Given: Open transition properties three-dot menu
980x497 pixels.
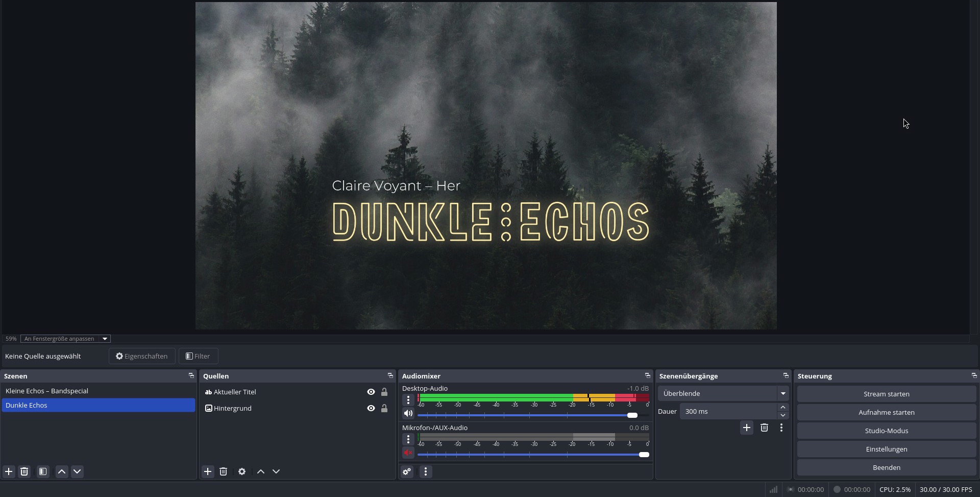Looking at the screenshot, I should click(781, 428).
